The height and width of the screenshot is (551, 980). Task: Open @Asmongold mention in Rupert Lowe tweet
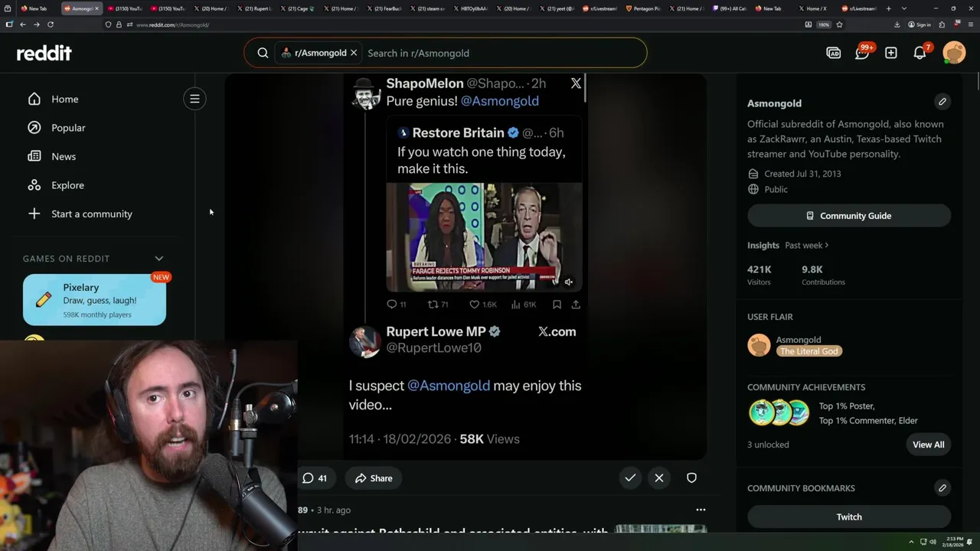pyautogui.click(x=448, y=386)
